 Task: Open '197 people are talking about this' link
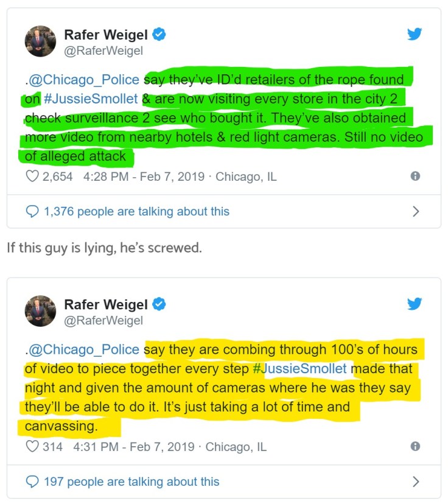tap(131, 482)
